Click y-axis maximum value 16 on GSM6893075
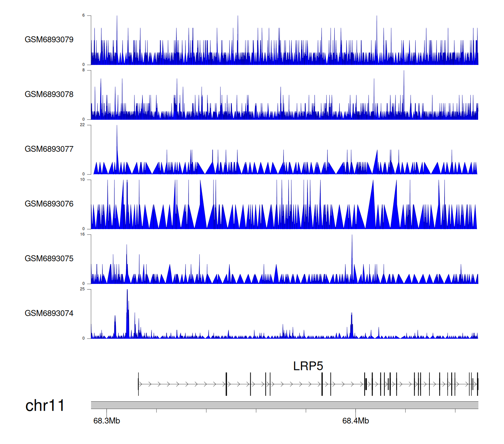This screenshot has height=444, width=504. [x=82, y=234]
